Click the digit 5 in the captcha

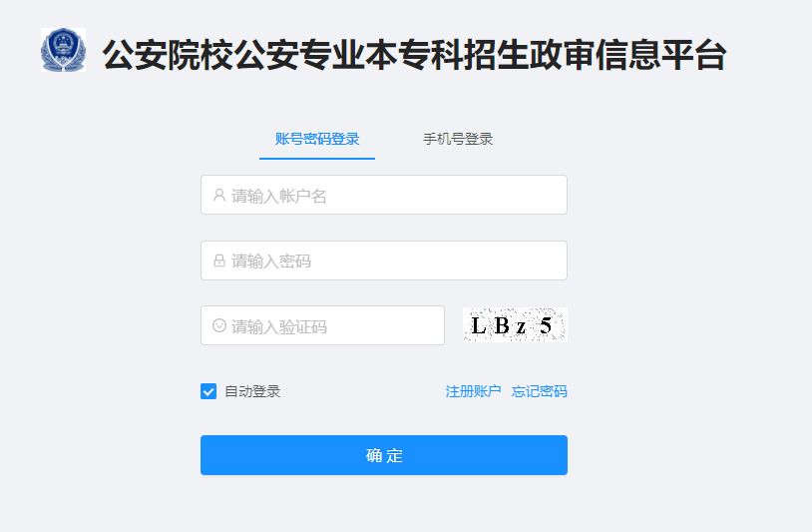click(546, 325)
